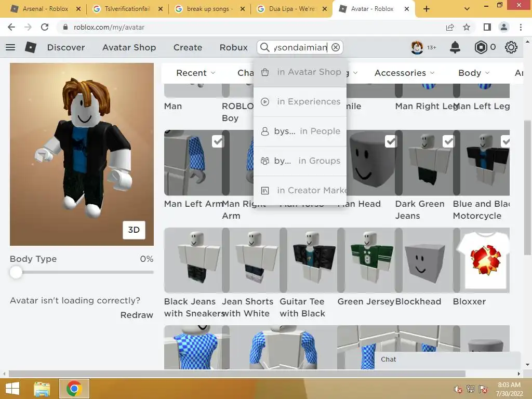Toggle the 3D avatar view button
The height and width of the screenshot is (399, 532).
[134, 230]
